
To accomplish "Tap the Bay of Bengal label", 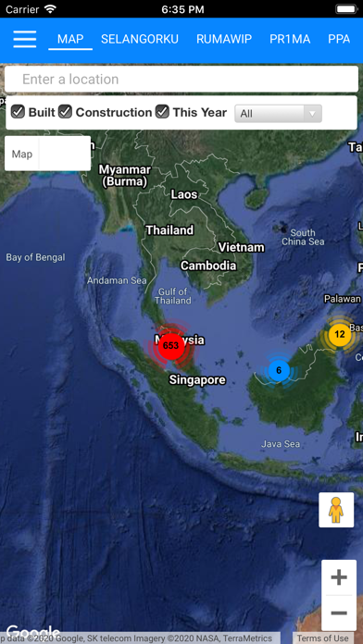I will [35, 257].
